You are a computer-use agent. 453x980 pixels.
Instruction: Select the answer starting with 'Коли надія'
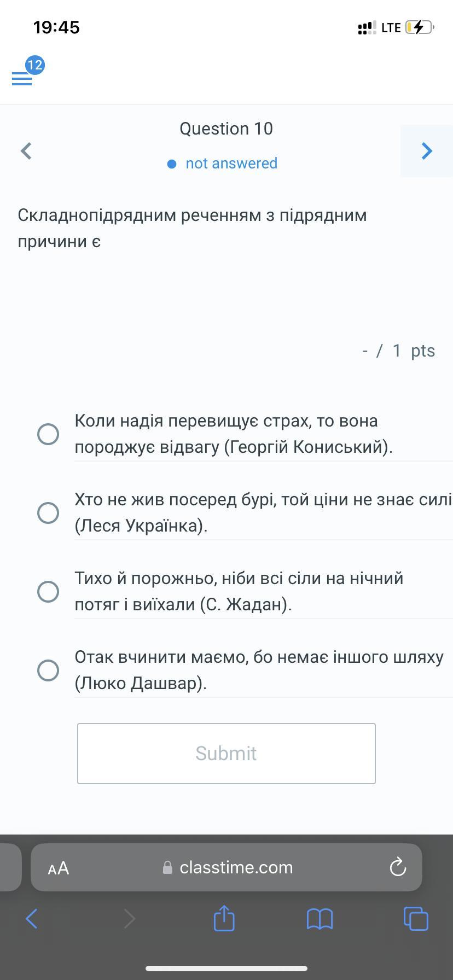pos(48,434)
